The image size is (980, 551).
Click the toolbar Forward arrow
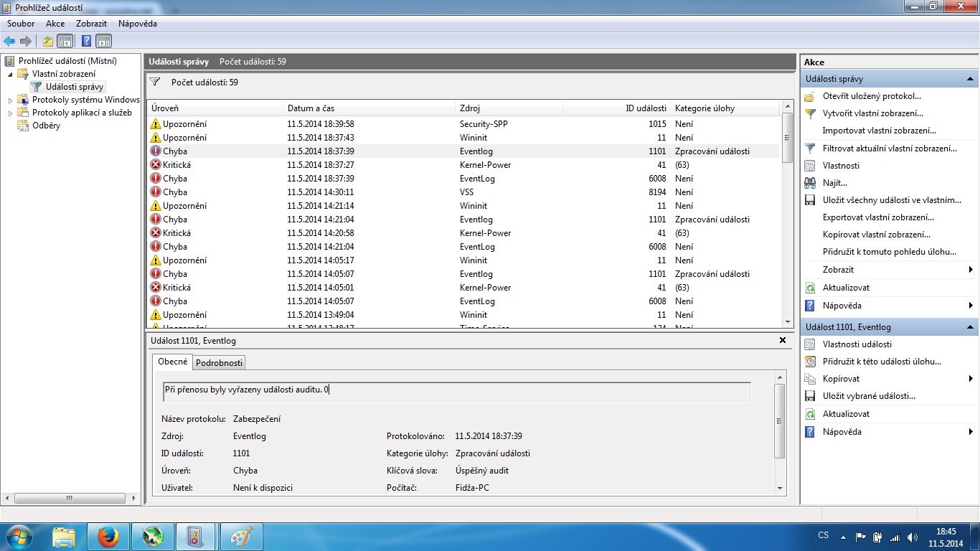click(x=26, y=41)
